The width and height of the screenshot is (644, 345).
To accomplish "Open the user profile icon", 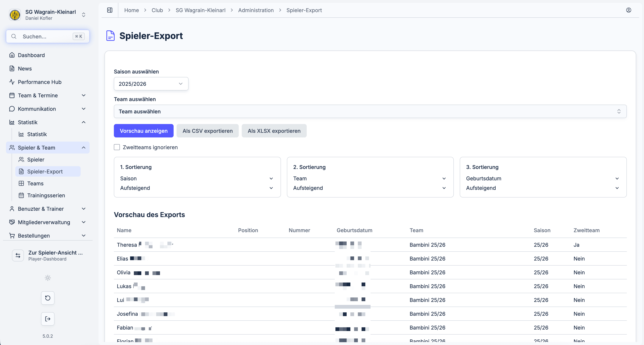I will (629, 10).
